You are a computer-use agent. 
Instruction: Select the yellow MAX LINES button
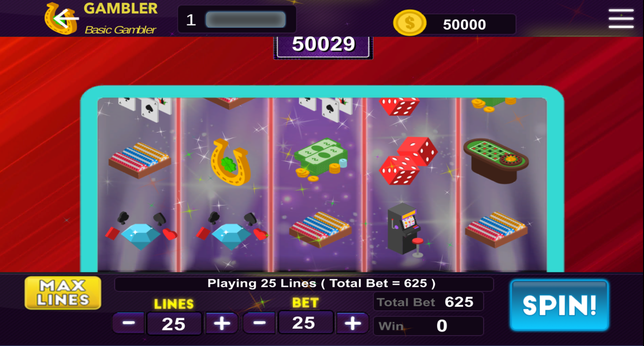[x=63, y=293]
